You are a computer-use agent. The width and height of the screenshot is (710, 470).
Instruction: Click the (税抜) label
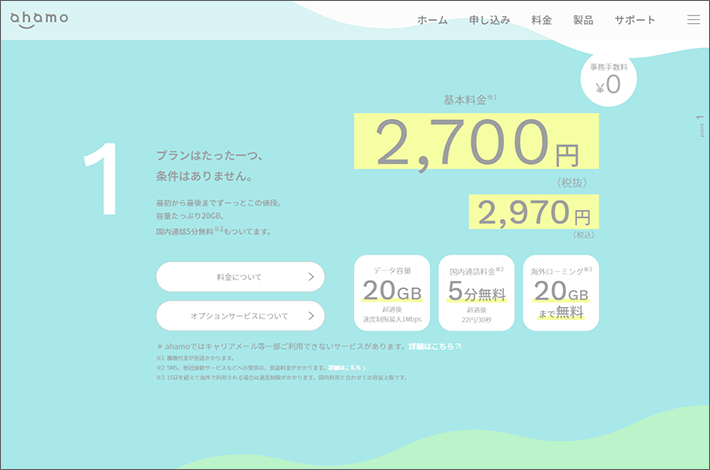572,183
